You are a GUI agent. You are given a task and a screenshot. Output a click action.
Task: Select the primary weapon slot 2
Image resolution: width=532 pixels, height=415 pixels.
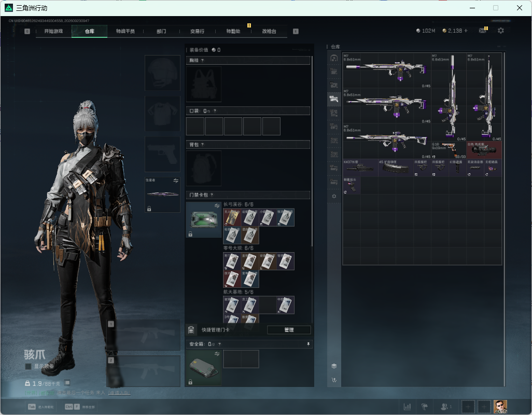[x=144, y=371]
